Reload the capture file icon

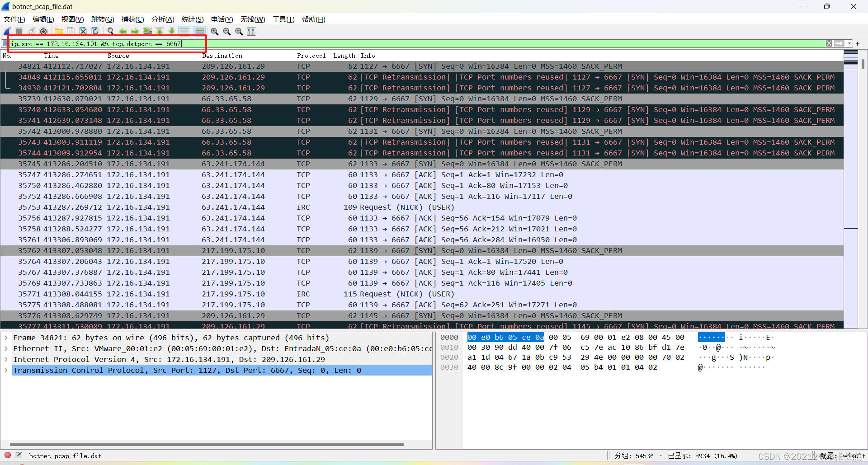click(x=95, y=31)
